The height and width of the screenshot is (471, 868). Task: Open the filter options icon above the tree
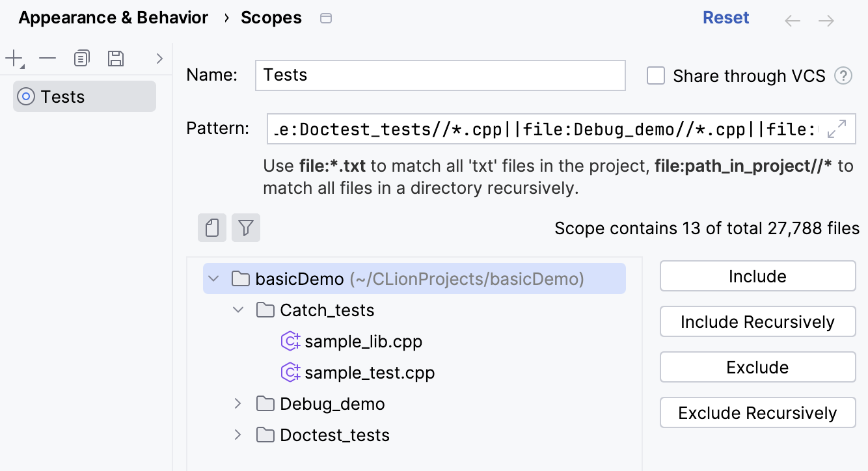(246, 228)
